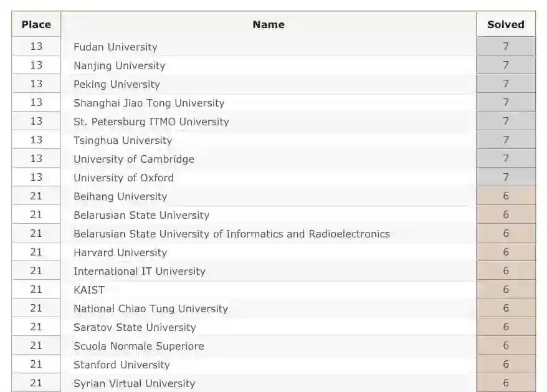Screen dimensions: 547x392
Task: Click solved count for Syrian Virtual University
Action: pyautogui.click(x=505, y=383)
